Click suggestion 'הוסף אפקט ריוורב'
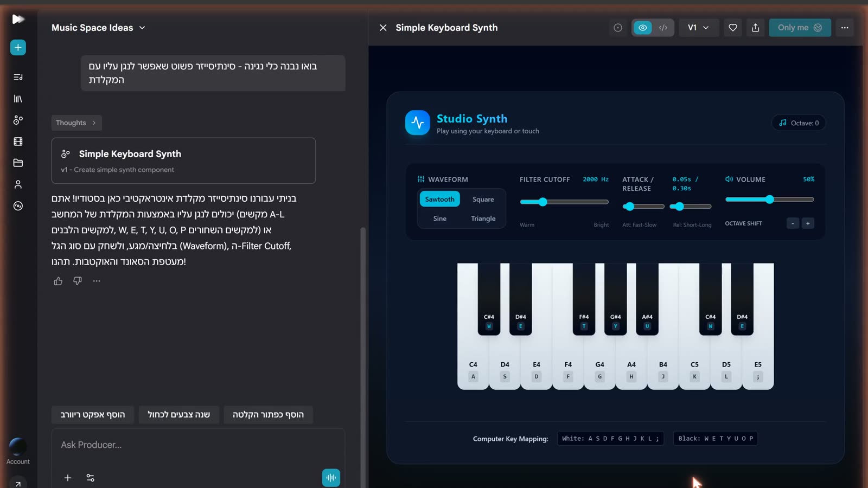Viewport: 868px width, 488px height. point(93,415)
